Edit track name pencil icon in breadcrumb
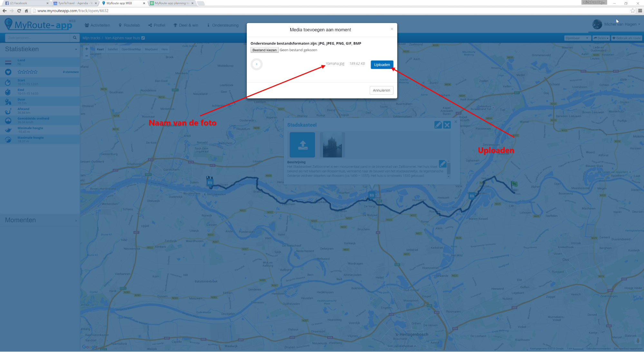The width and height of the screenshot is (644, 352). (x=143, y=38)
